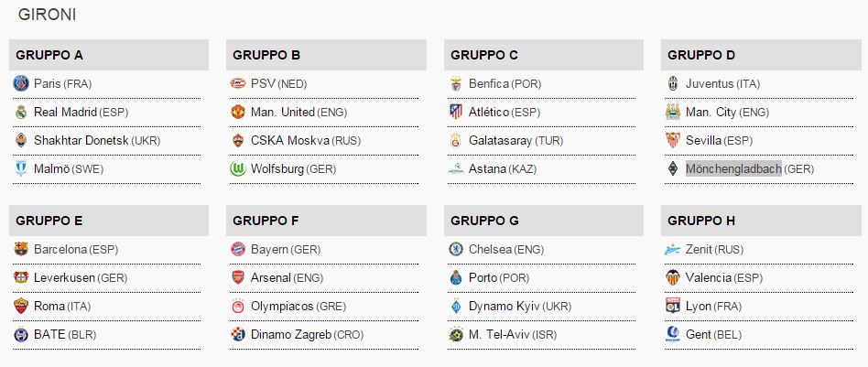Click the Bayern Munich crest icon

point(238,249)
